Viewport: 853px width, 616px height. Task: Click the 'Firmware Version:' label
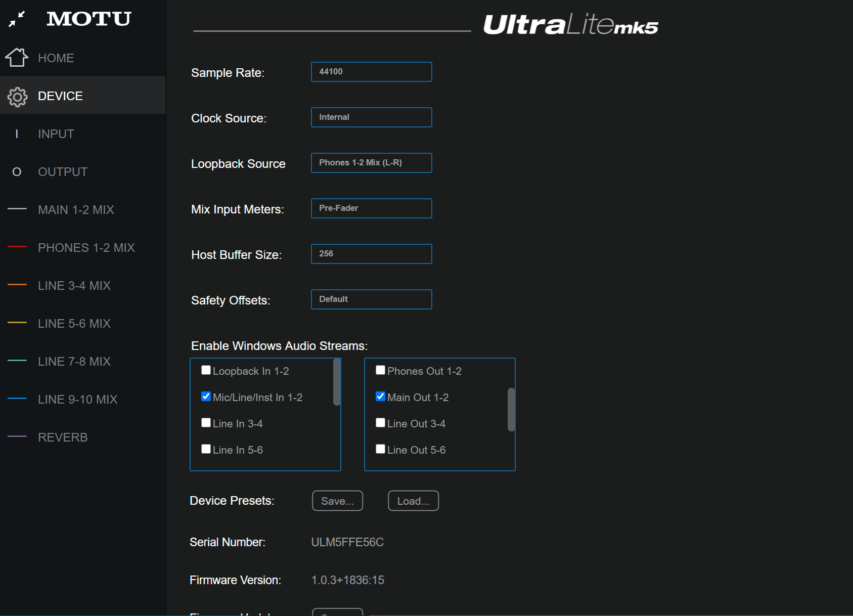236,580
